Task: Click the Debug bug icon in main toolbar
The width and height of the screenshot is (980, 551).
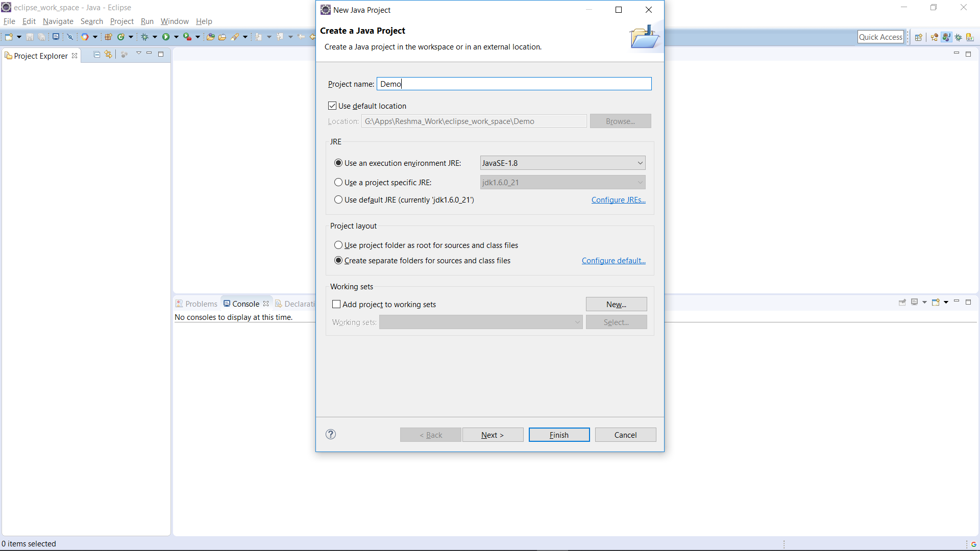Action: (144, 37)
